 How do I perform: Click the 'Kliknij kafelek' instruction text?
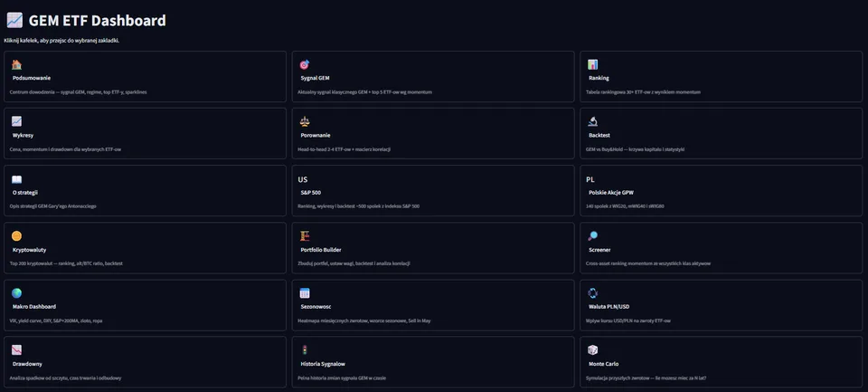click(61, 41)
